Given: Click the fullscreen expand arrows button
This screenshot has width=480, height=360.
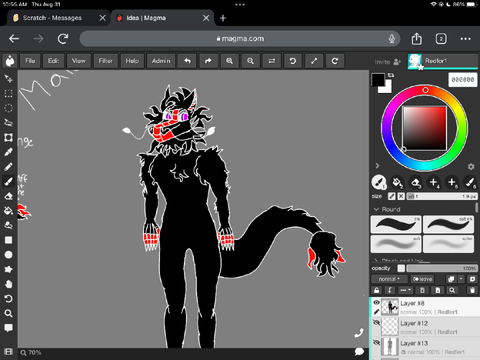Looking at the screenshot, I should 314,61.
